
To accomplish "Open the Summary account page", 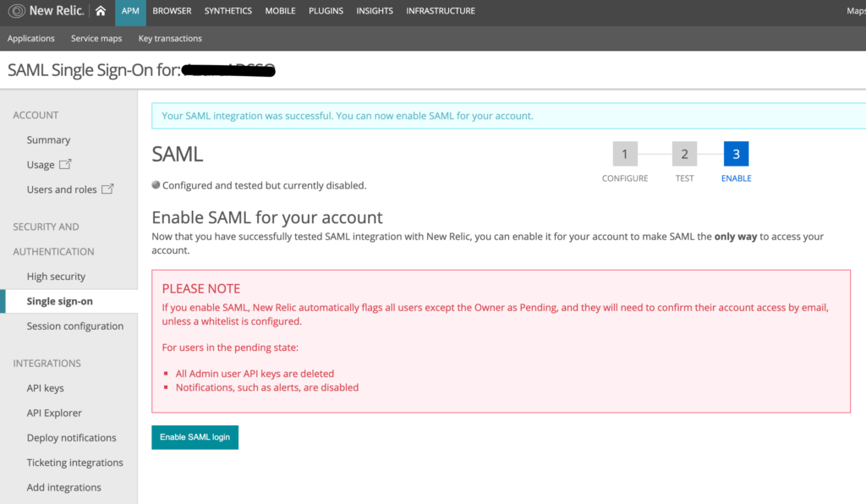I will (48, 140).
